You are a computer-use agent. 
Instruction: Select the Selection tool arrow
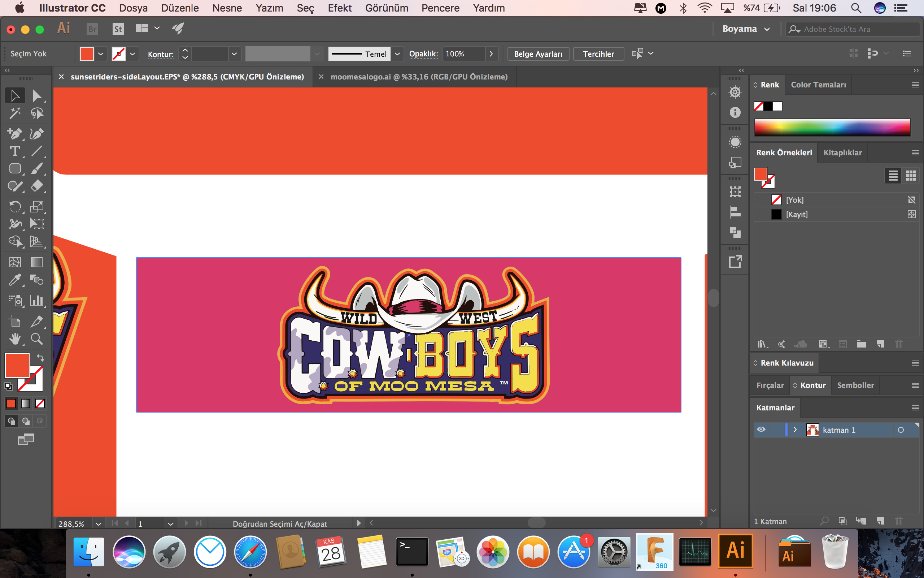[15, 96]
